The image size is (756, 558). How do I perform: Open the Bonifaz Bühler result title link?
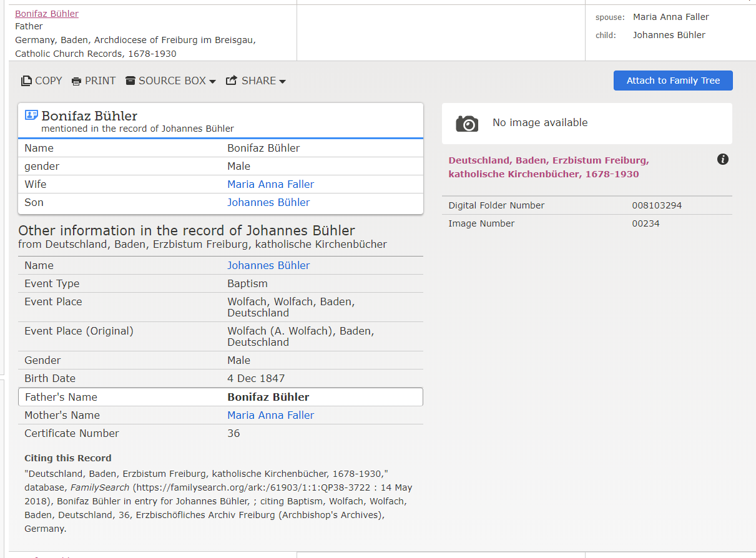click(x=47, y=14)
